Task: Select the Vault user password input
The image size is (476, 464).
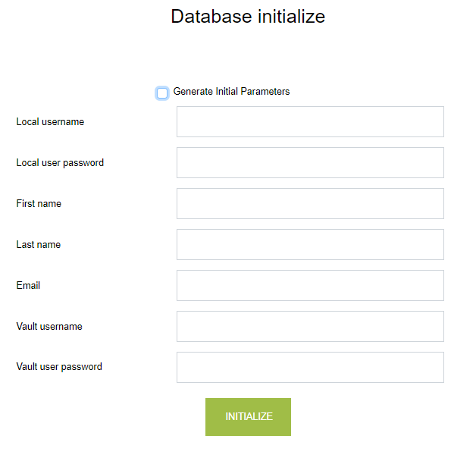Action: click(x=310, y=368)
